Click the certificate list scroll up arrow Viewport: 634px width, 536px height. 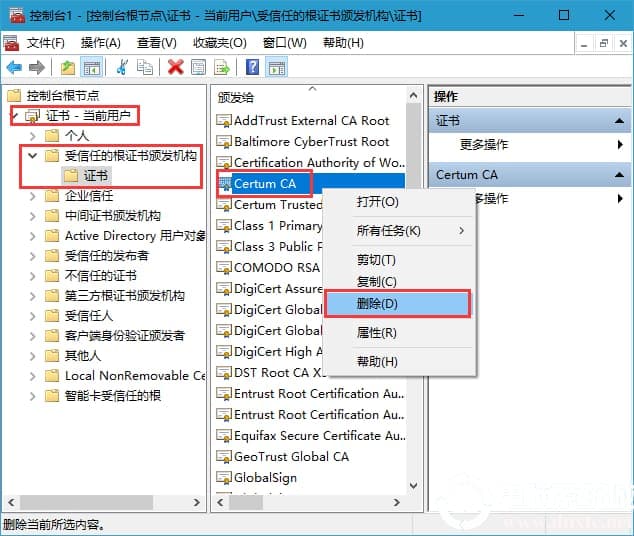point(413,96)
